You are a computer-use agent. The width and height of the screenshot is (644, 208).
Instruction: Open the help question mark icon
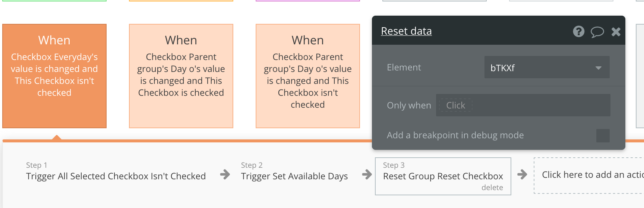(578, 32)
